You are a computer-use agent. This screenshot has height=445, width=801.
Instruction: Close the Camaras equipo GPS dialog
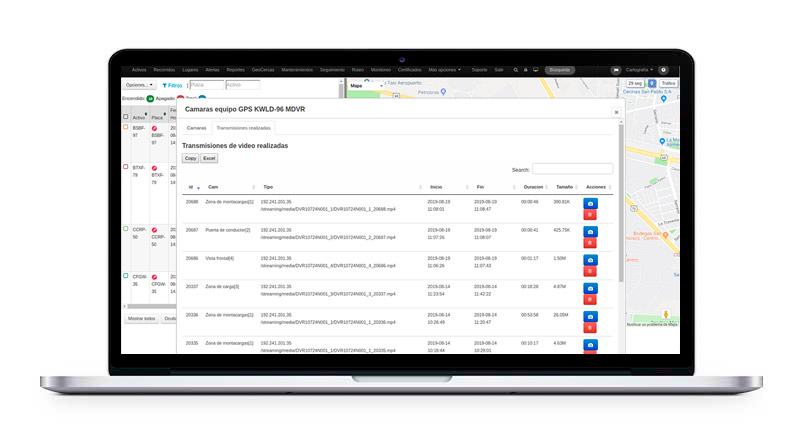click(x=616, y=112)
